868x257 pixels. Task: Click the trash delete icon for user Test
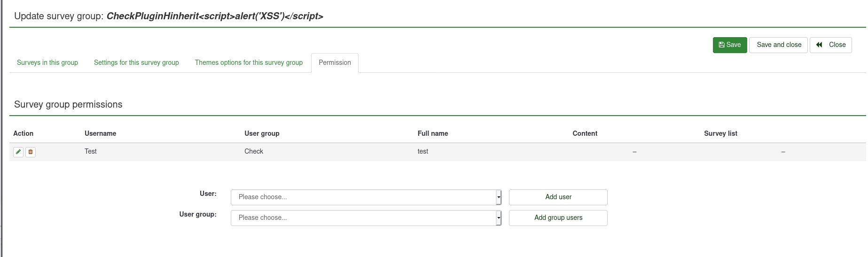[x=31, y=152]
